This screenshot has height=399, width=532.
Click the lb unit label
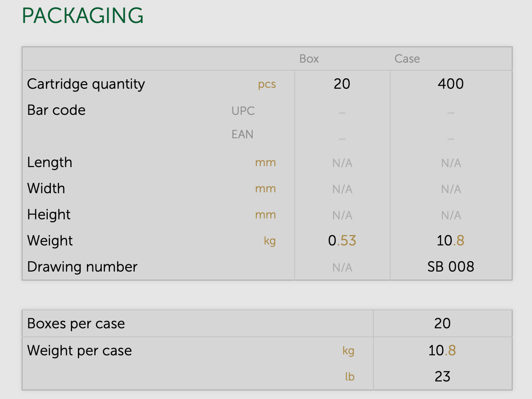(x=350, y=376)
